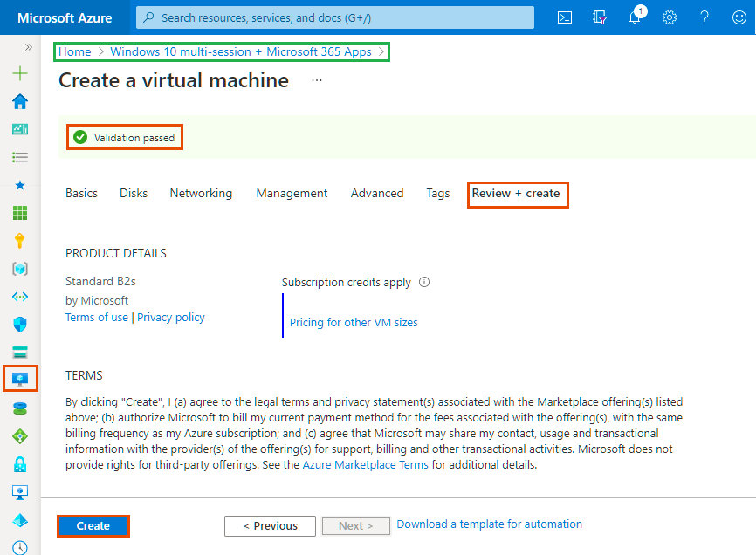Click the Standard B2s text
This screenshot has width=756, height=555.
pos(100,281)
